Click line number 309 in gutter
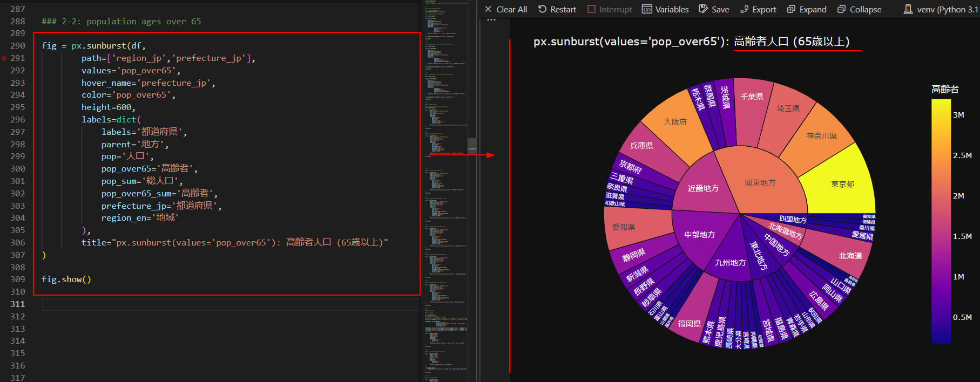 coord(17,279)
